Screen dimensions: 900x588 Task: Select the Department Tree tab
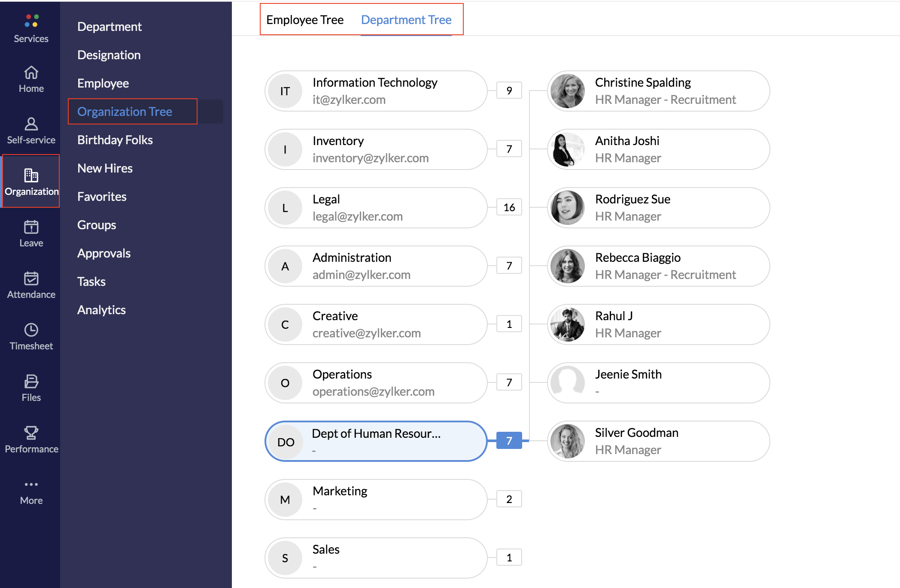point(406,20)
